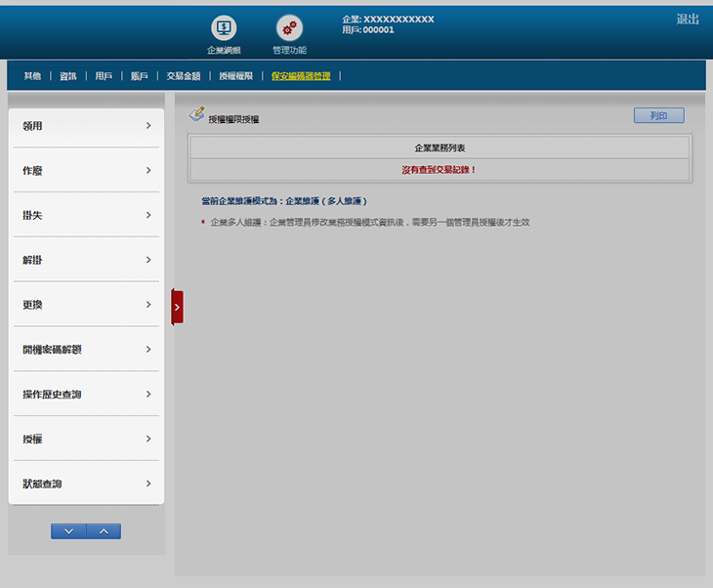Select 狀態查詢 in the sidebar

point(86,483)
